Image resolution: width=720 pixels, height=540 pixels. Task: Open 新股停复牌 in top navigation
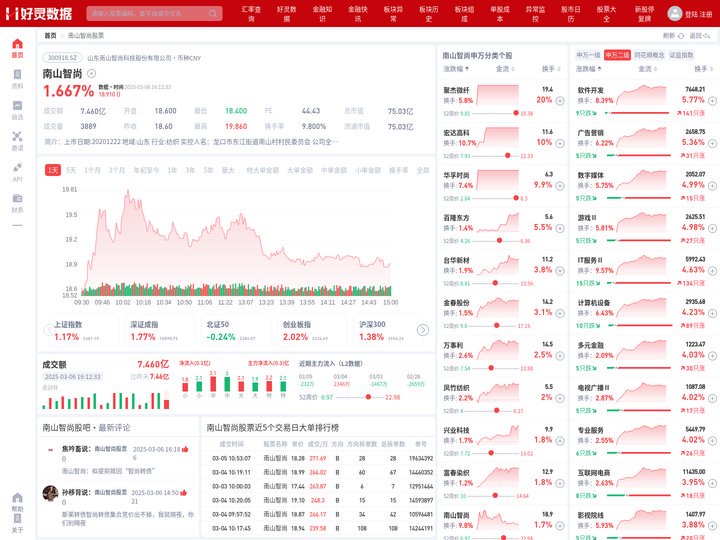pyautogui.click(x=645, y=14)
